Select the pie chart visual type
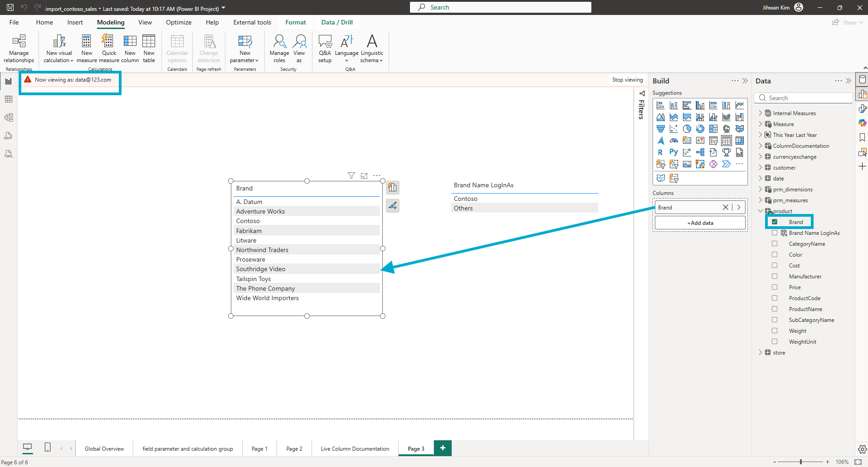The width and height of the screenshot is (868, 467). (687, 129)
